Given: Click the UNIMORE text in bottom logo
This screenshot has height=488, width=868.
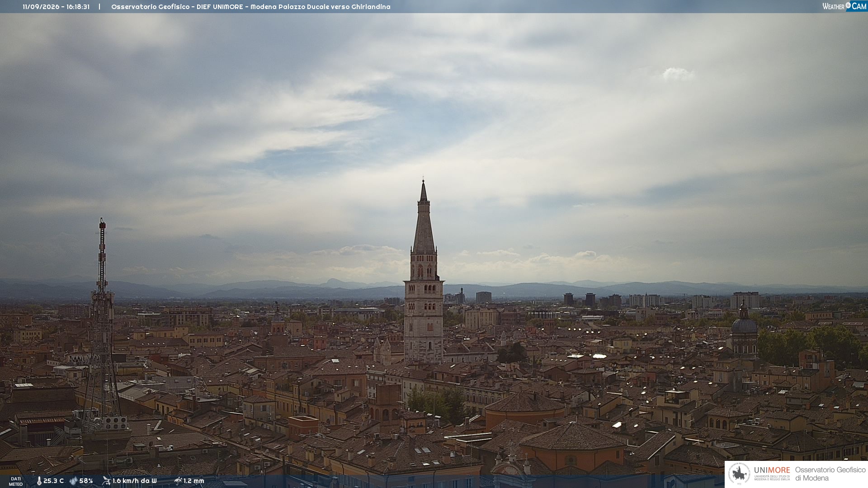Looking at the screenshot, I should pyautogui.click(x=772, y=470).
